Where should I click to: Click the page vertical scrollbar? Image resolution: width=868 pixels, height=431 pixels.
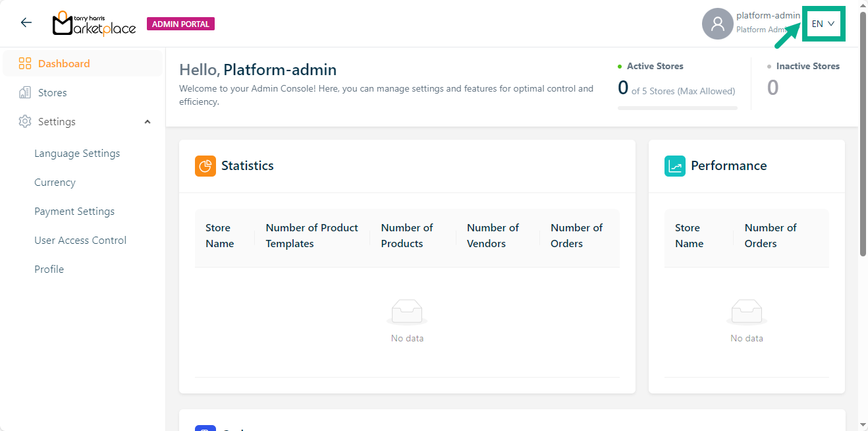(x=863, y=132)
